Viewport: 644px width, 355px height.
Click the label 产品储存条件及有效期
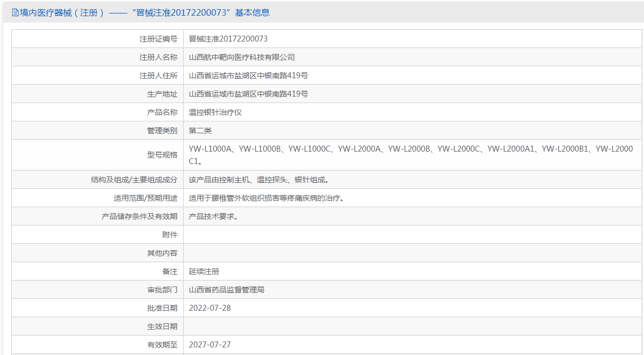139,216
